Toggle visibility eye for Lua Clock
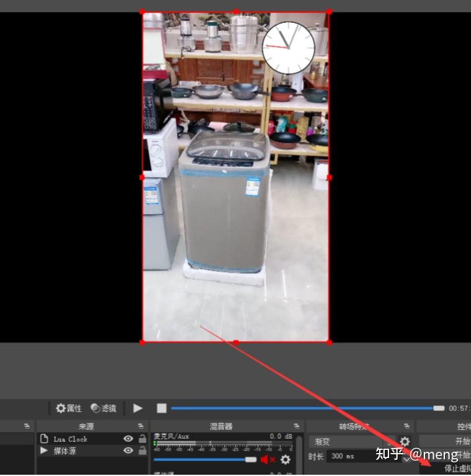The height and width of the screenshot is (476, 471). click(x=128, y=439)
